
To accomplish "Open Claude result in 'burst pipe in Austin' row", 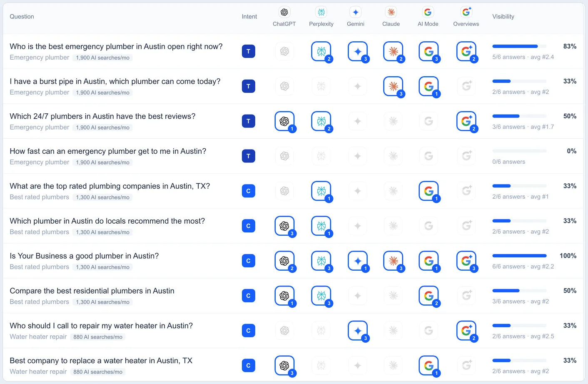I will pos(394,87).
